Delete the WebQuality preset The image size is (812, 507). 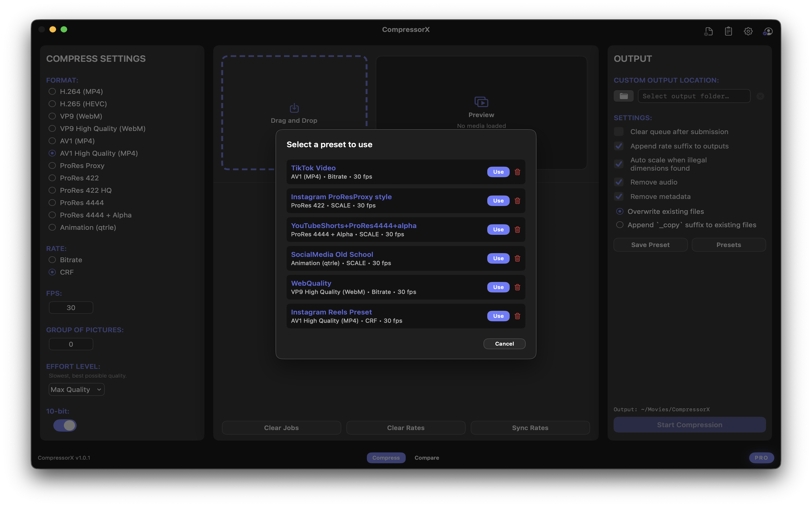point(517,287)
